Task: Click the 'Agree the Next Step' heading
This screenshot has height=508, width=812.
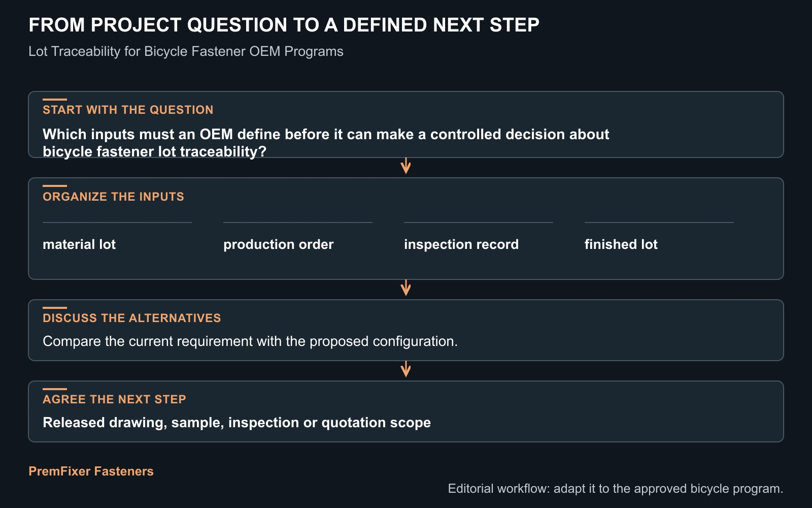Action: (x=114, y=399)
